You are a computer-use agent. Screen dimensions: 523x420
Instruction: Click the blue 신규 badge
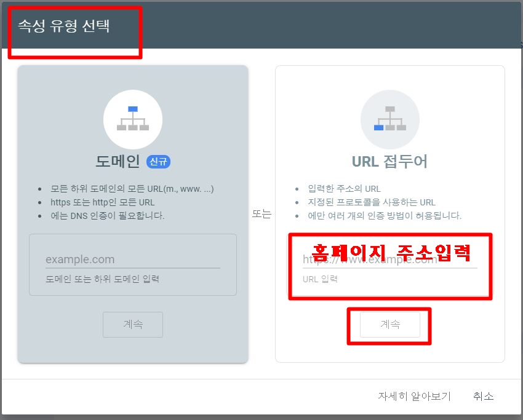coord(158,162)
